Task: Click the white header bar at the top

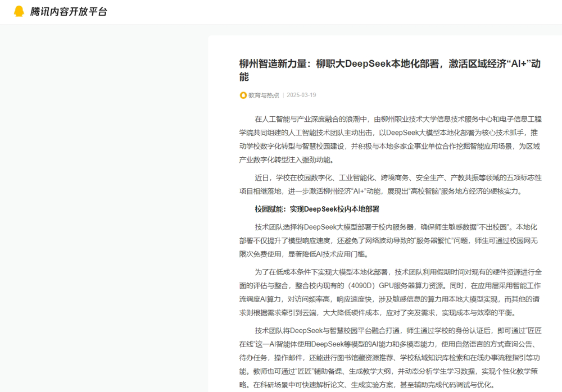Action: pyautogui.click(x=337, y=11)
